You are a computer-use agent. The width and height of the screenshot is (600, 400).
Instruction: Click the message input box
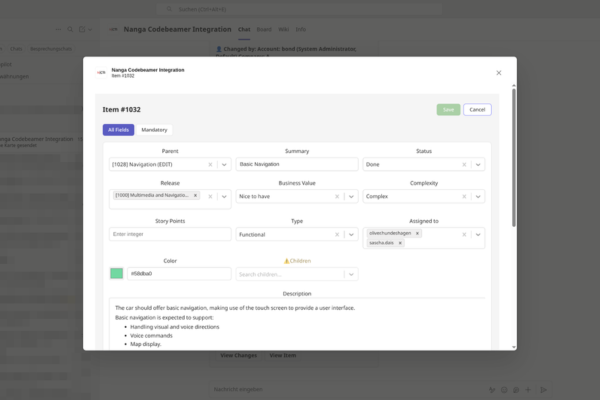click(x=344, y=389)
